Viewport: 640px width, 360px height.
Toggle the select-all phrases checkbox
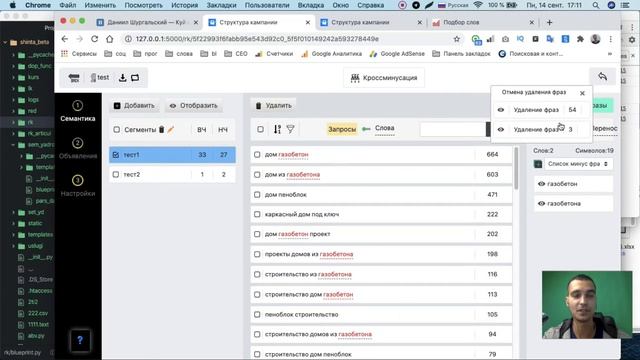pyautogui.click(x=260, y=129)
